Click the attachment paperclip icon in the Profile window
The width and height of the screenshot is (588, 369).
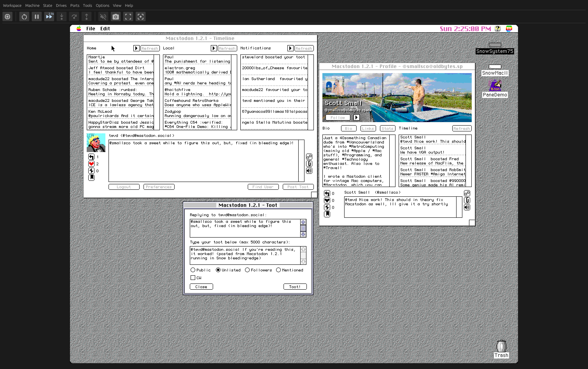467,200
